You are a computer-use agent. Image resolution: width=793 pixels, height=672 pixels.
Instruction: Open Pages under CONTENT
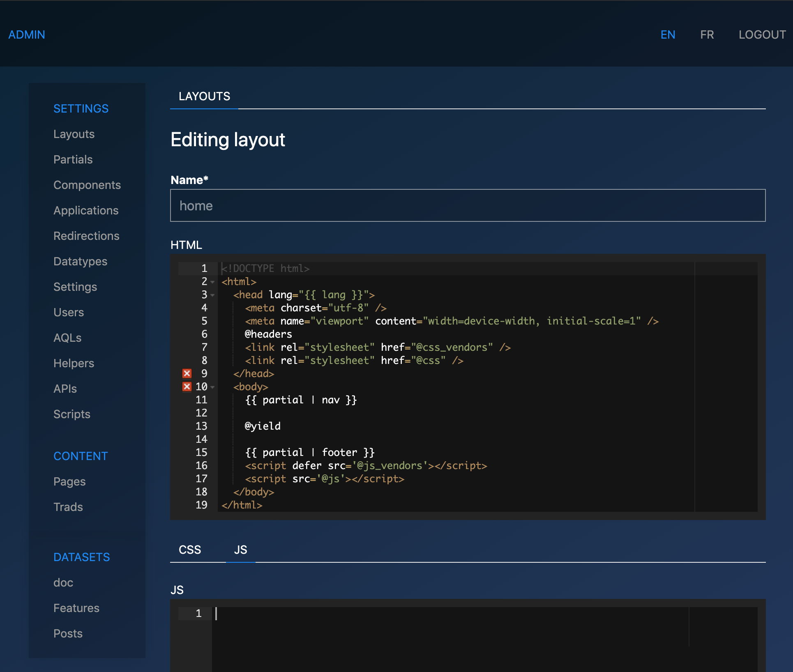69,481
